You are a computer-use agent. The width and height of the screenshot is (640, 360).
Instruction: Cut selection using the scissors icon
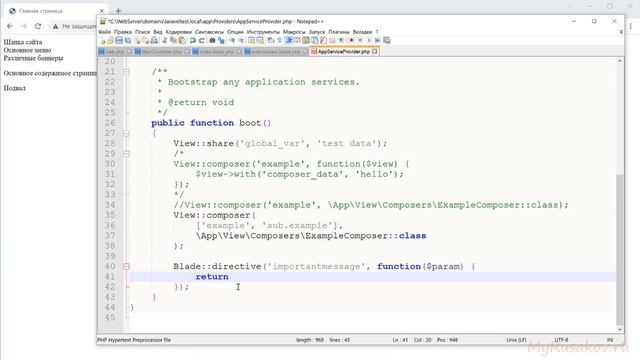(164, 40)
